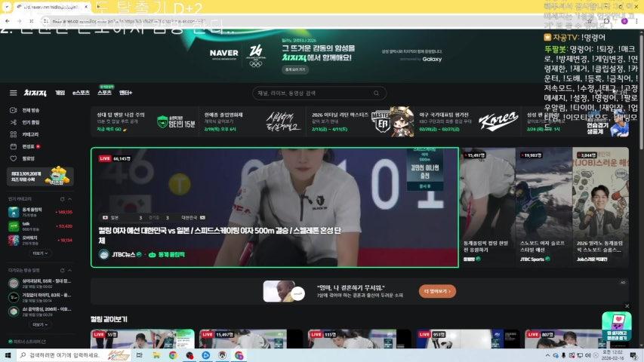Open the hamburger menu beside the 치지직 logo
The image size is (644, 362).
click(x=13, y=94)
